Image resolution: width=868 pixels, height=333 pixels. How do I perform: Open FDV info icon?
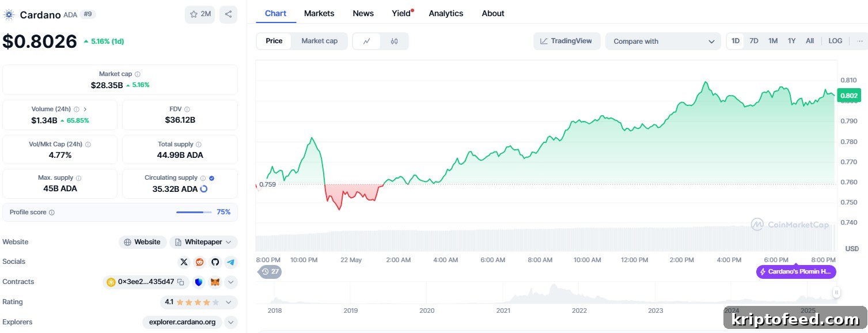coord(187,109)
